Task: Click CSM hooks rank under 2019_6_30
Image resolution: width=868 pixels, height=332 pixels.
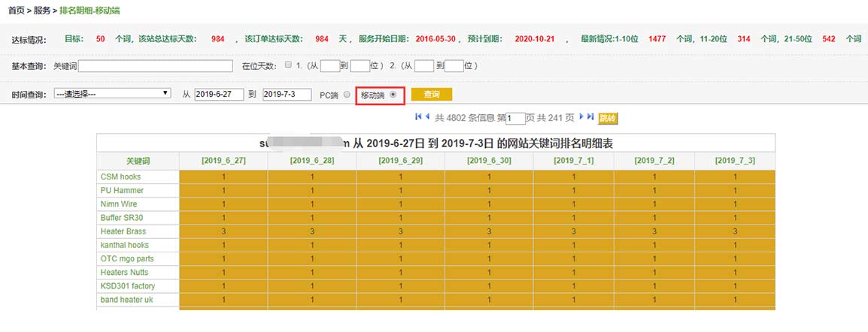Action: pyautogui.click(x=490, y=177)
